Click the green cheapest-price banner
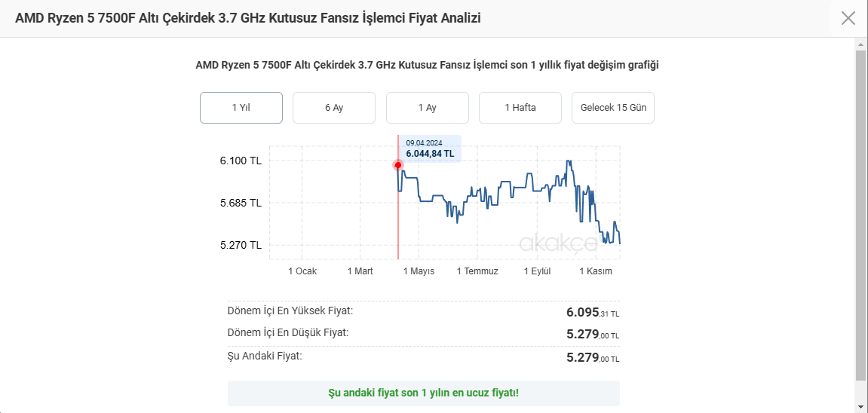Image resolution: width=868 pixels, height=413 pixels. coord(423,393)
